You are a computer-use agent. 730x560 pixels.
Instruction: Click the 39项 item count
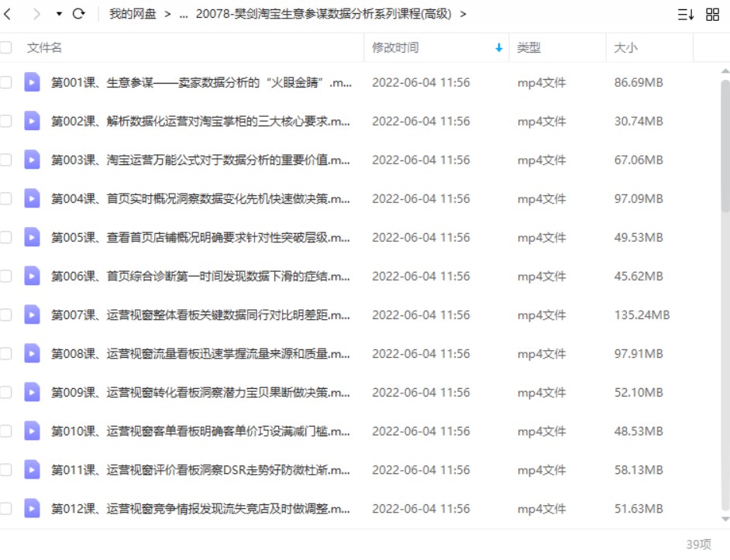[x=698, y=545]
